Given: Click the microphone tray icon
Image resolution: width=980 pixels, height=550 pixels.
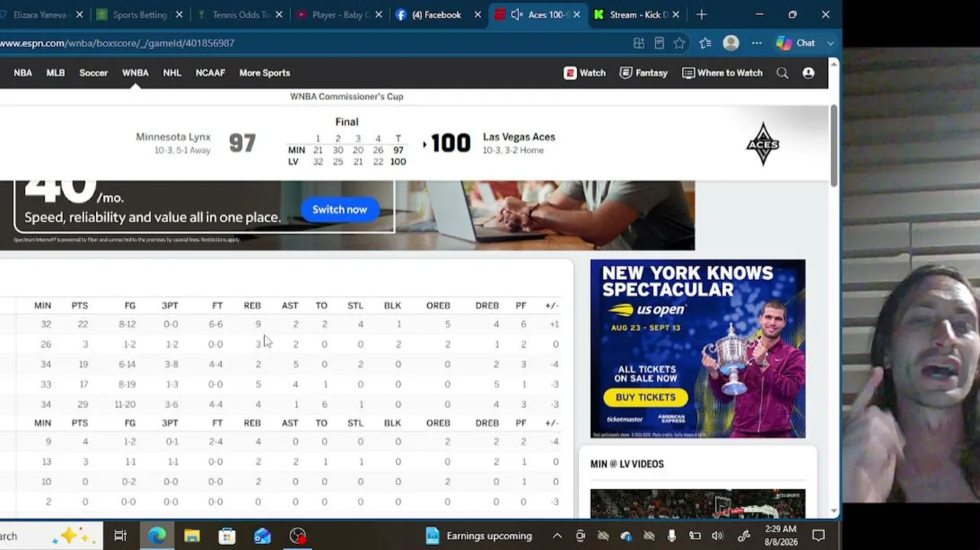Looking at the screenshot, I should (x=672, y=535).
